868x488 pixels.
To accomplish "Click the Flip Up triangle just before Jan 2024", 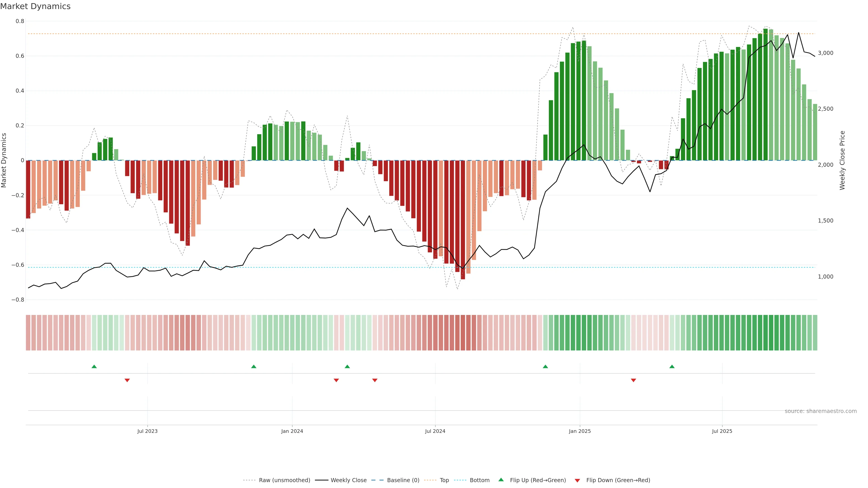I will 254,366.
